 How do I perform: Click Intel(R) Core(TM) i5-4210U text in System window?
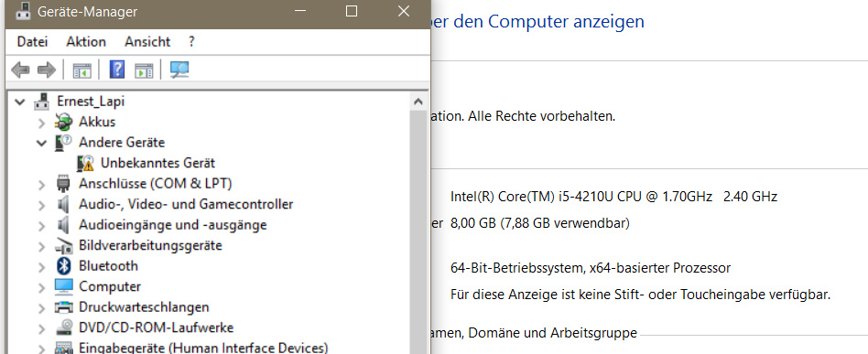pos(613,197)
